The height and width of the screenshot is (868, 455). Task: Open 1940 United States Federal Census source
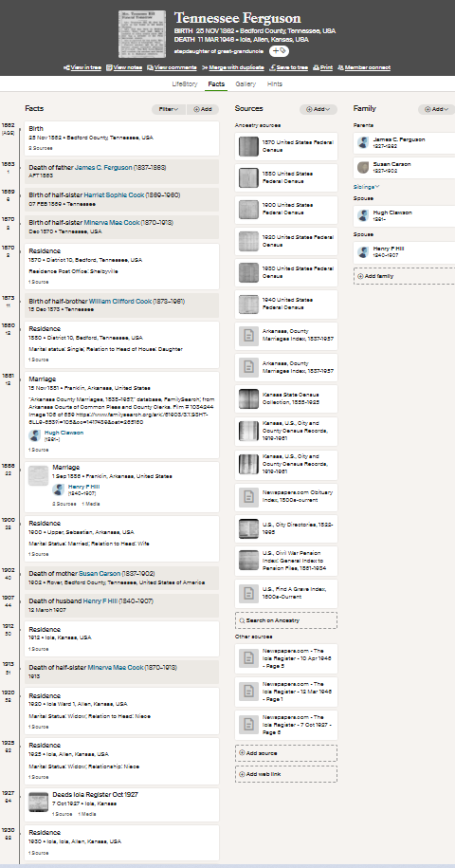[286, 304]
